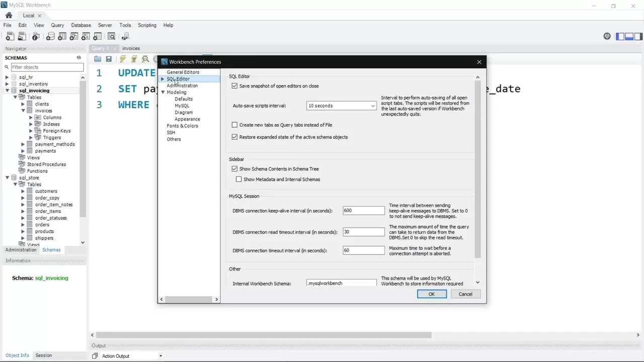
Task: Click OK to apply Workbench preferences
Action: pyautogui.click(x=431, y=294)
